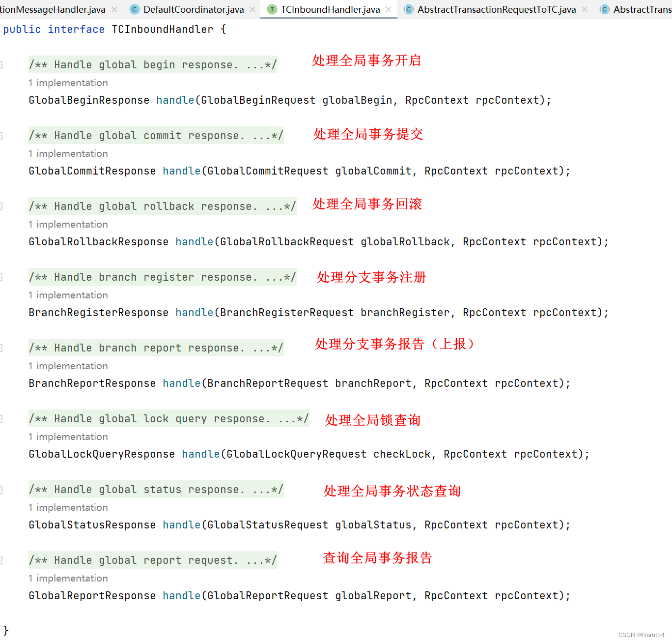Image resolution: width=672 pixels, height=642 pixels.
Task: Click the BranchReportRequest parameter type
Action: pos(268,383)
